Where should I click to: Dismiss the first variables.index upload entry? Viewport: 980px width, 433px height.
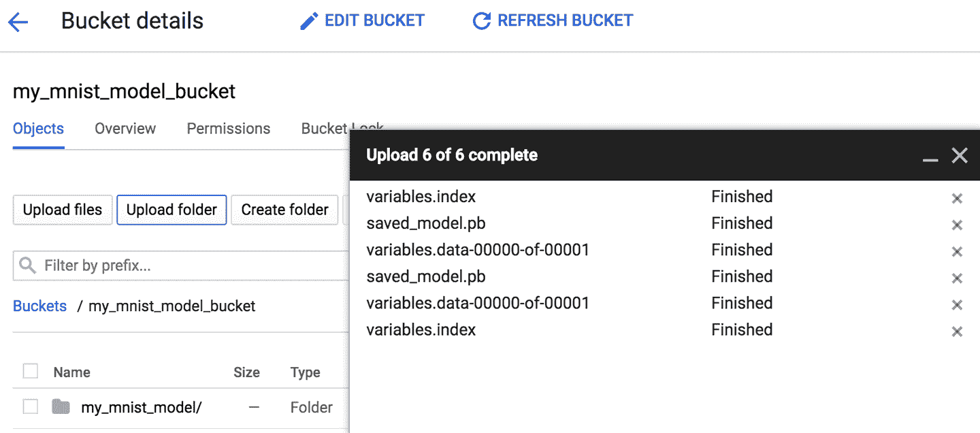click(957, 198)
